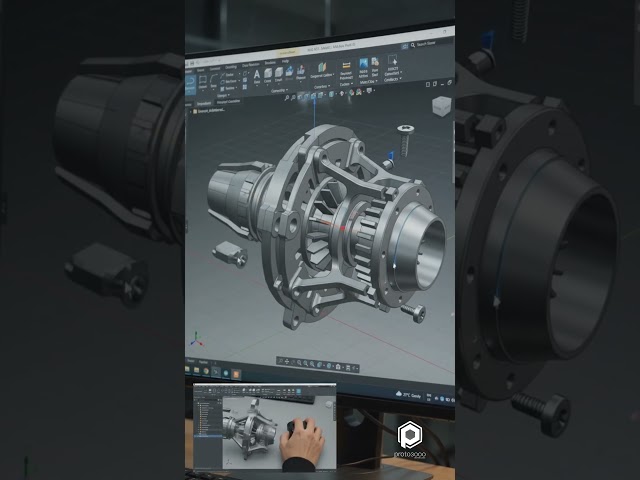Viewport: 640px width, 480px height.
Task: Click the first gray solid box icon beside A
Action: click(268, 74)
